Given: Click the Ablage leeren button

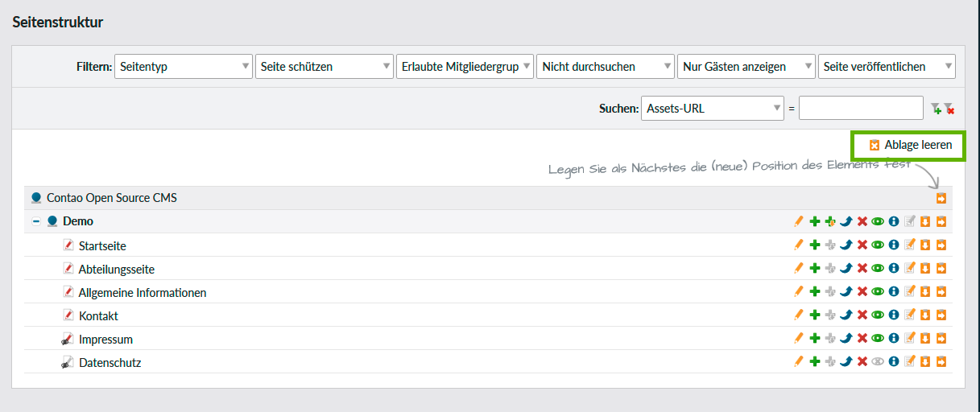Looking at the screenshot, I should tap(910, 146).
